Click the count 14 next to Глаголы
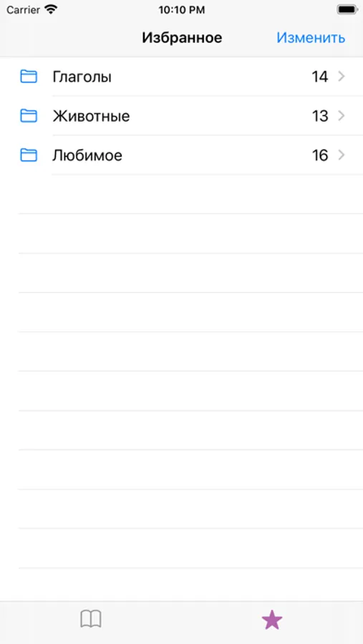 319,77
